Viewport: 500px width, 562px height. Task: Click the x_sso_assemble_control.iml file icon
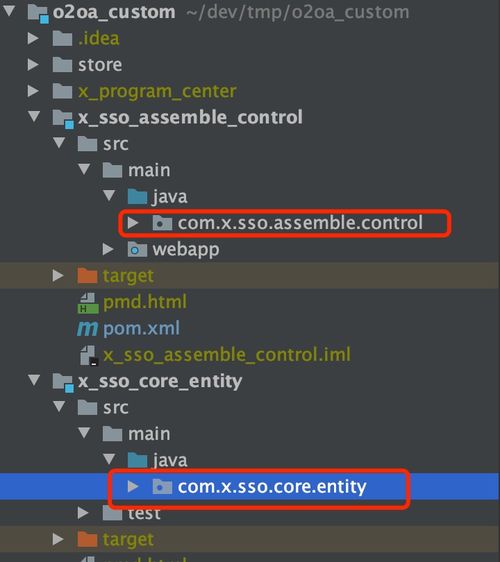(88, 356)
